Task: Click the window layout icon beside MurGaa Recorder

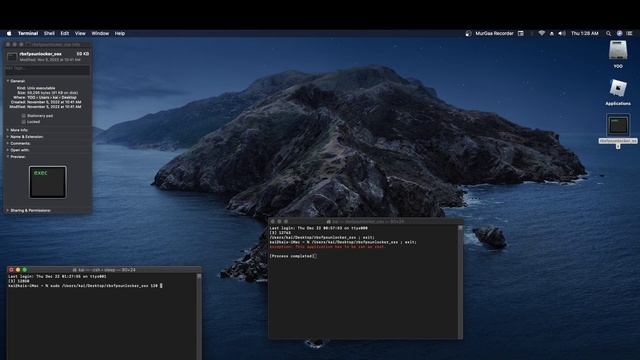Action: pos(521,33)
